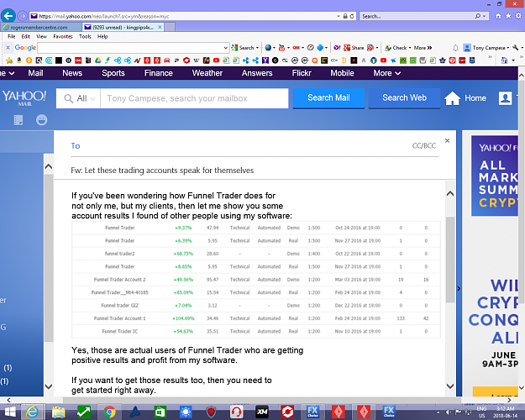This screenshot has width=525, height=420.
Task: Click the Yahoo Finance crypto ad banner
Action: pos(495,176)
